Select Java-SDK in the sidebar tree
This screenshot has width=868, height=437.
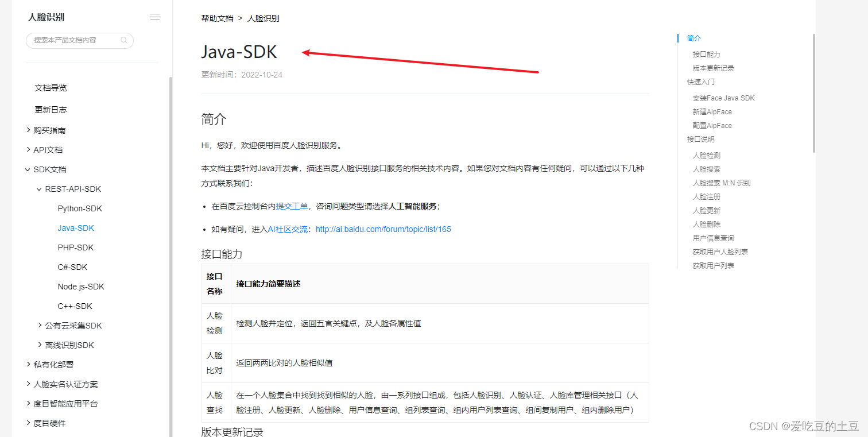tap(76, 228)
